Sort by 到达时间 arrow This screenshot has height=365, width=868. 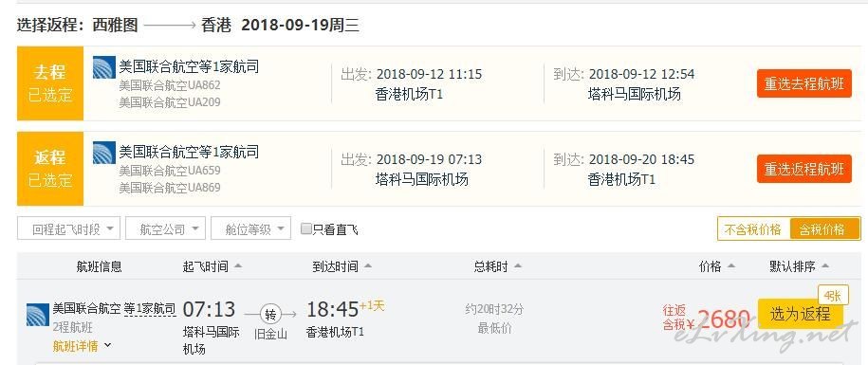(x=367, y=266)
